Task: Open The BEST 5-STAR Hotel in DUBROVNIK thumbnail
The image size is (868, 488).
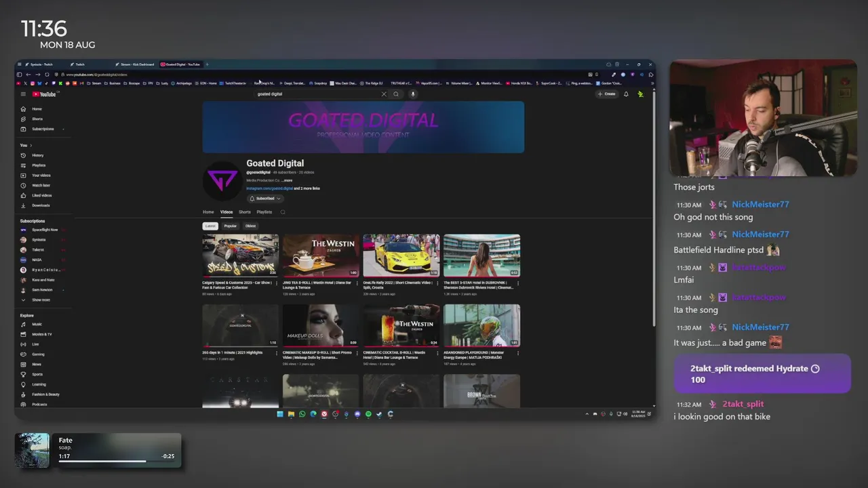Action: coord(481,256)
